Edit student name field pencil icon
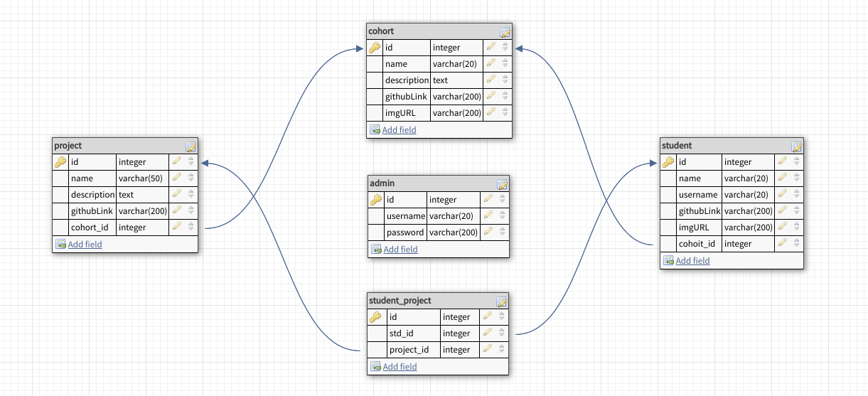The height and width of the screenshot is (396, 868). (x=783, y=178)
